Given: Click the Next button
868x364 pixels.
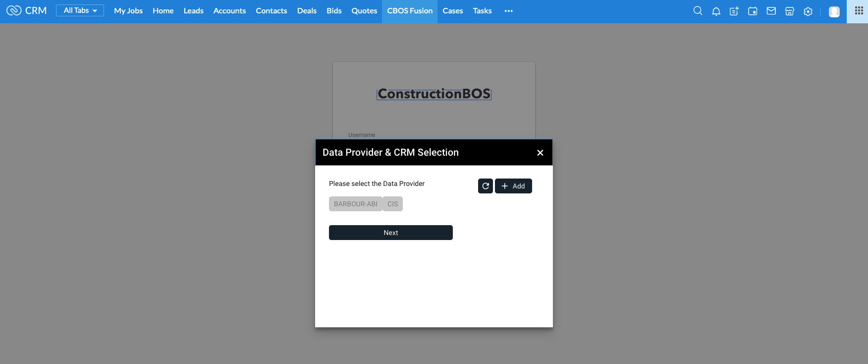Looking at the screenshot, I should [391, 233].
